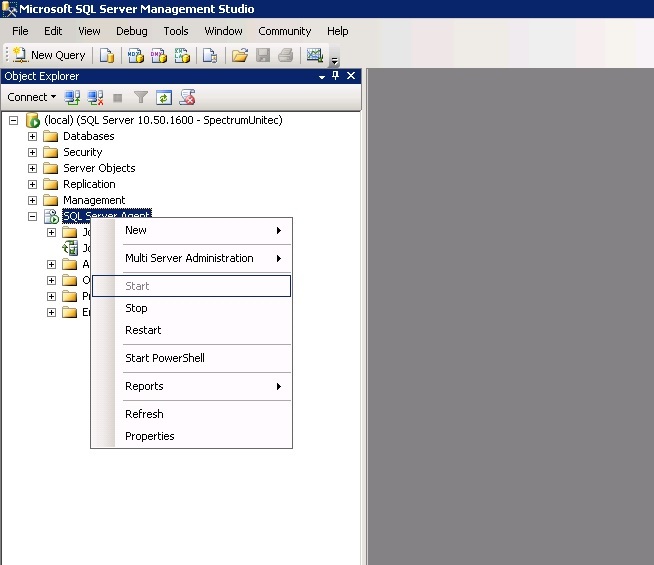Choose Properties from the context menu

(x=191, y=436)
